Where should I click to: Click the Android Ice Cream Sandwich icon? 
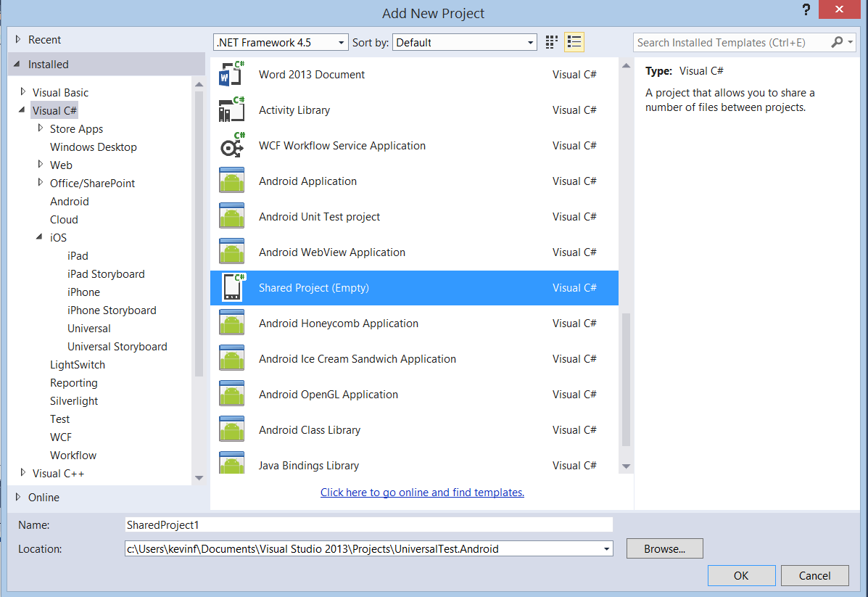[232, 358]
